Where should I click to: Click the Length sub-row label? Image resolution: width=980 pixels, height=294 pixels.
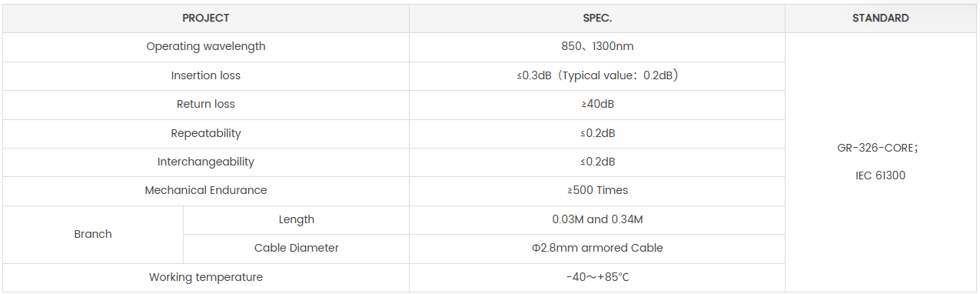(x=297, y=219)
